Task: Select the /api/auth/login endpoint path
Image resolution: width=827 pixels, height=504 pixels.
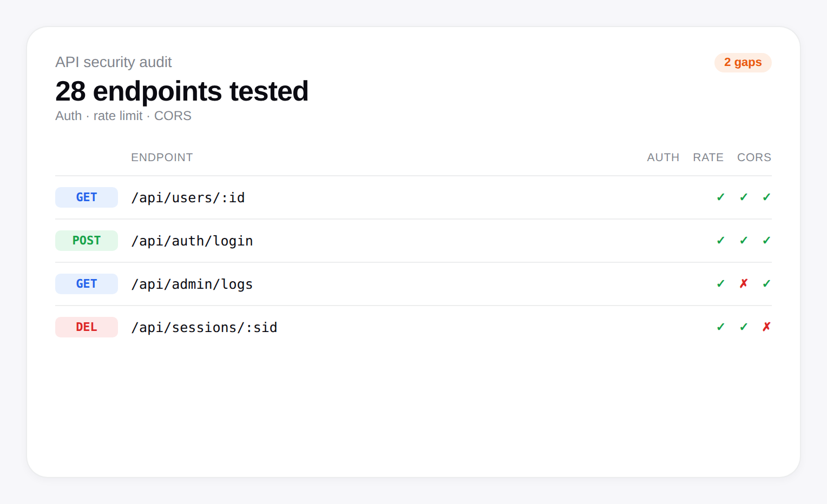Action: pos(192,241)
